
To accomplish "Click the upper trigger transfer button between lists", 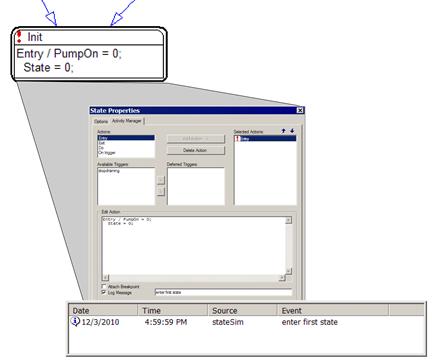I will [x=161, y=180].
